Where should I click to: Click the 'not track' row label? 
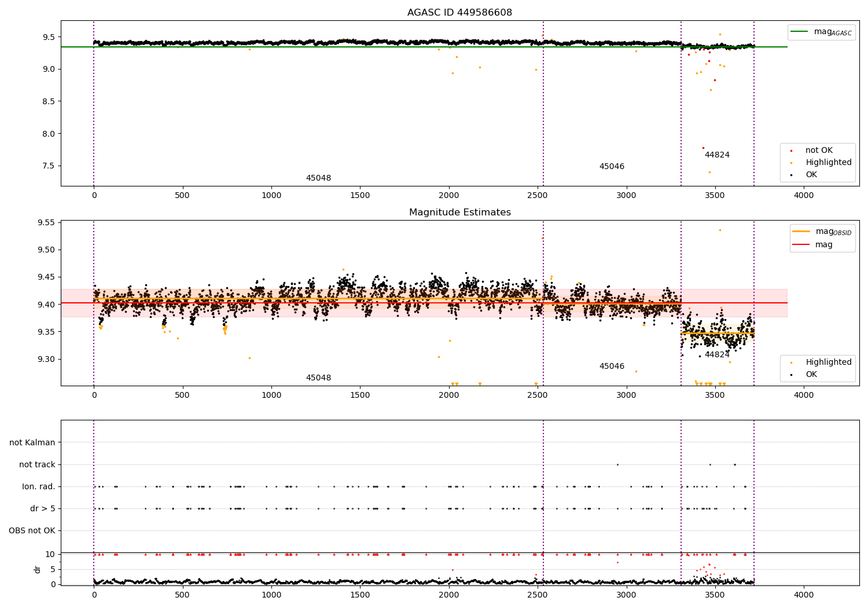coord(37,465)
